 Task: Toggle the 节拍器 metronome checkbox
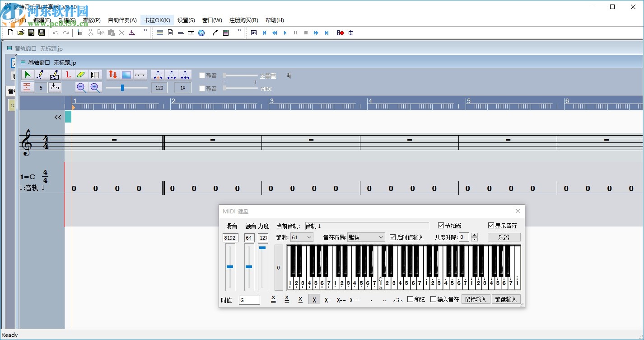coord(441,226)
